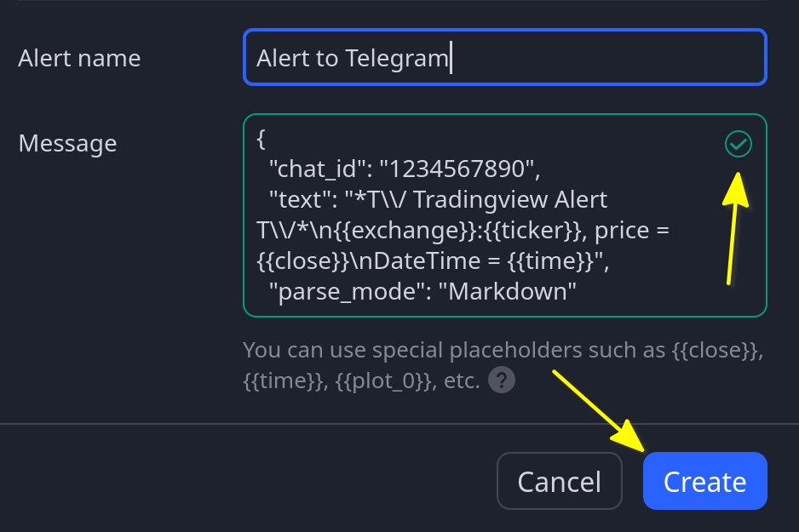Click the green JSON validation checkmark icon

(738, 144)
